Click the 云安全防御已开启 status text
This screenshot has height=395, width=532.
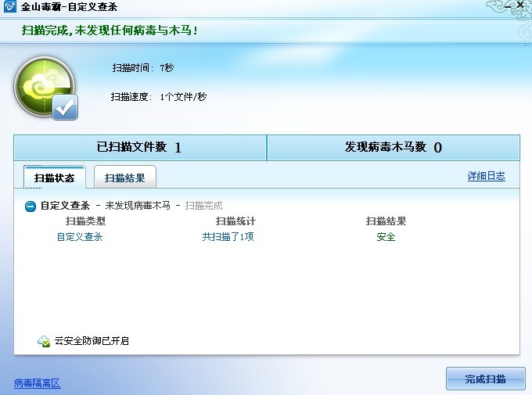coord(92,341)
